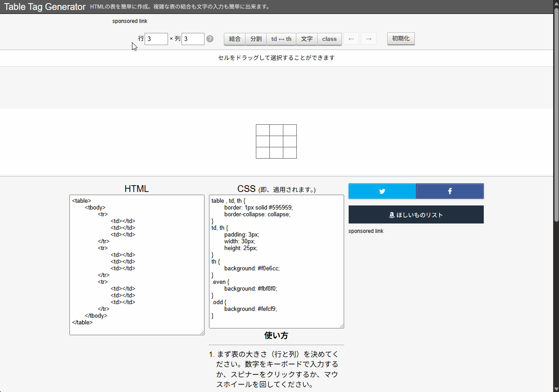Click the redo right arrow button
The height and width of the screenshot is (392, 559).
(x=368, y=39)
